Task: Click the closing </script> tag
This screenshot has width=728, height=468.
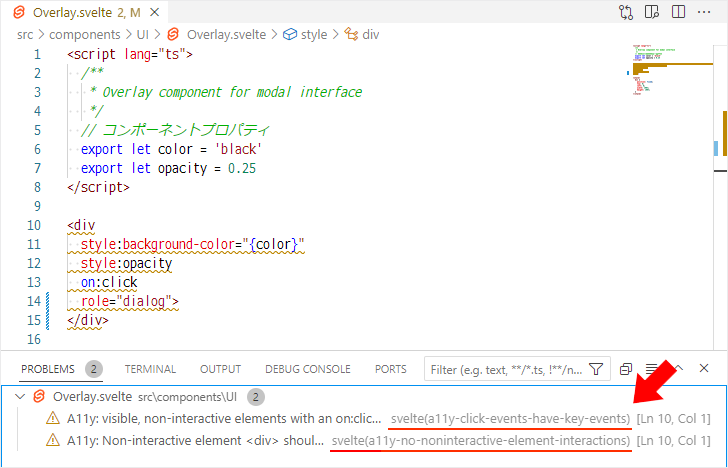Action: [98, 187]
